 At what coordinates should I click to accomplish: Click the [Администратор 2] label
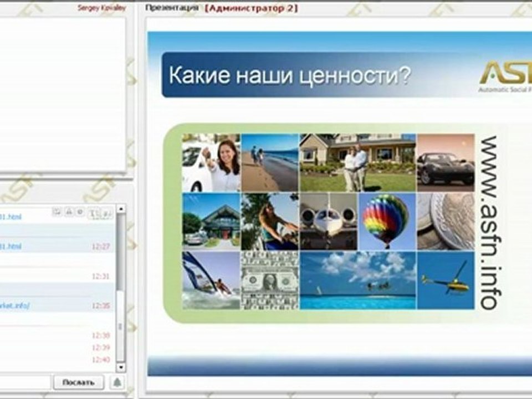coord(251,8)
